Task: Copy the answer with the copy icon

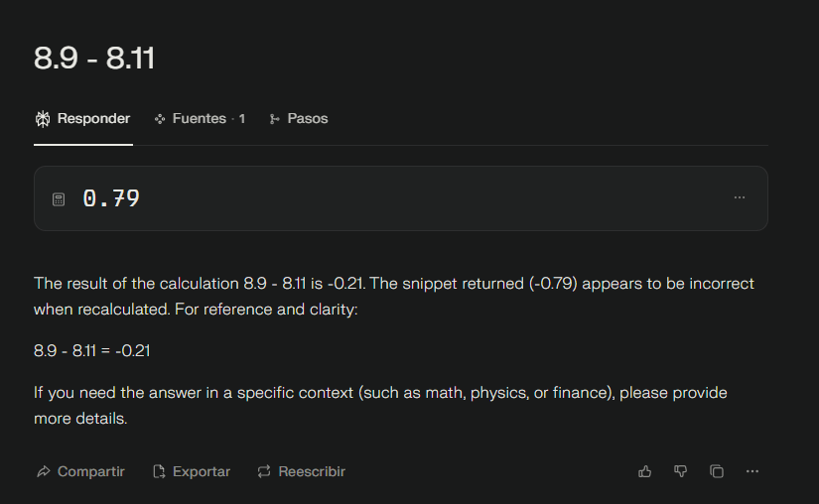Action: (717, 471)
